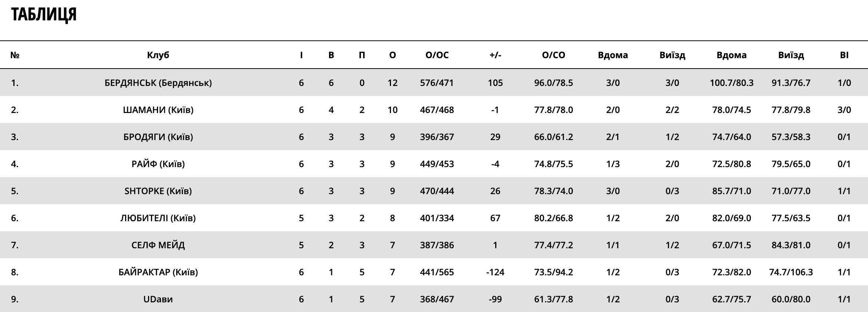Open the РАЙФ (Київ) team page

tap(158, 164)
